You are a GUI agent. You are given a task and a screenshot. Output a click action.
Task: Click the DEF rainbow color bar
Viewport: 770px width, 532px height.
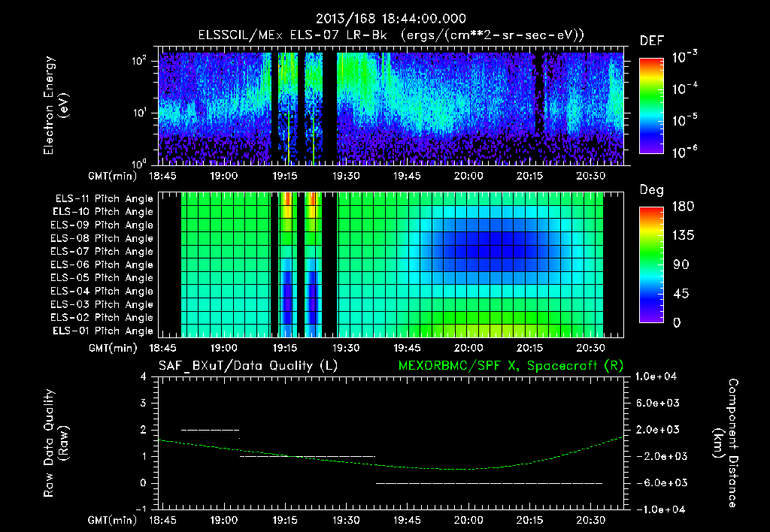[651, 106]
